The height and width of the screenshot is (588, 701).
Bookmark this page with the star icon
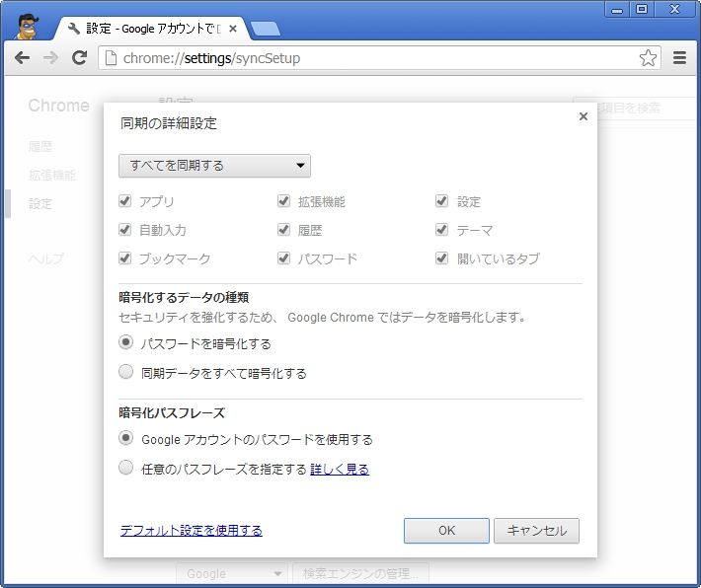648,58
